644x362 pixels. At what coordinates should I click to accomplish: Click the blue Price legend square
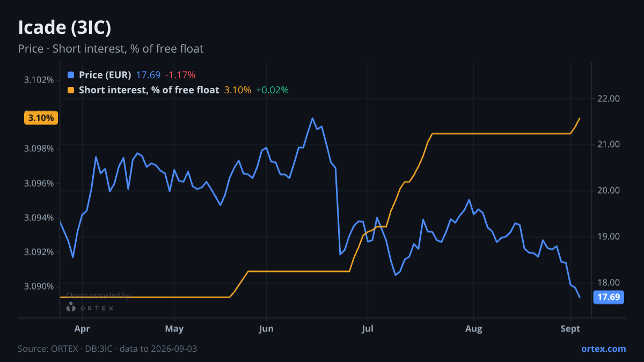click(71, 75)
